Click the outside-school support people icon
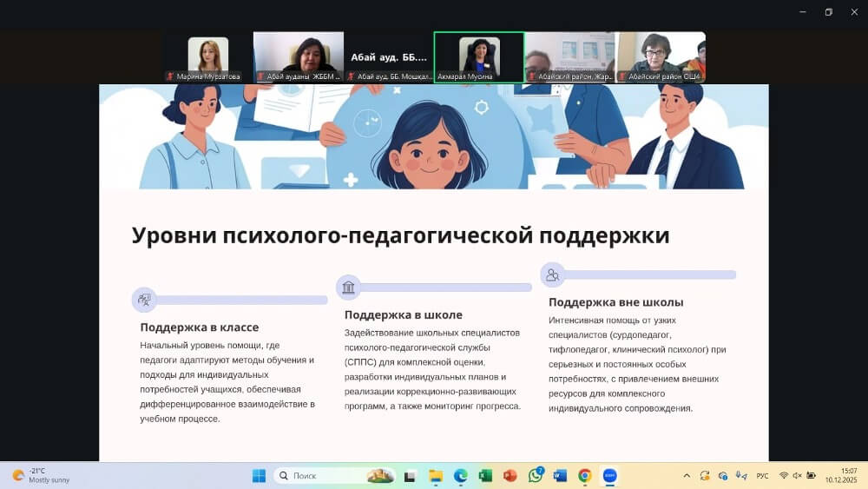Screen dimensions: 868x489 552,275
